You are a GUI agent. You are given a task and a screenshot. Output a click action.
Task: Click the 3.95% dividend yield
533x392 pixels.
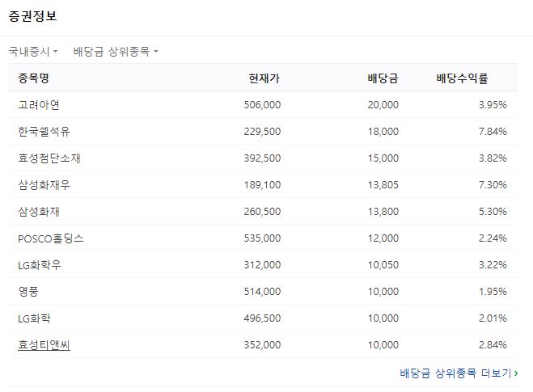[x=493, y=104]
